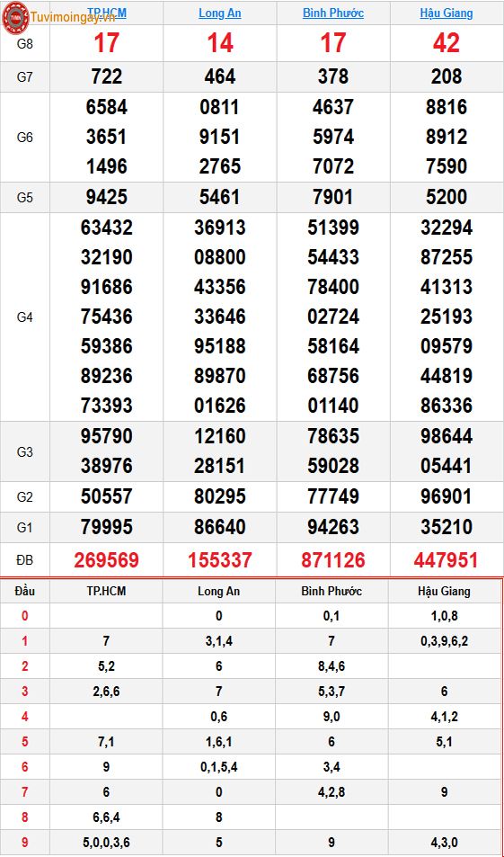Click TP.HCM G7 result 722
This screenshot has height=857, width=504.
click(107, 76)
